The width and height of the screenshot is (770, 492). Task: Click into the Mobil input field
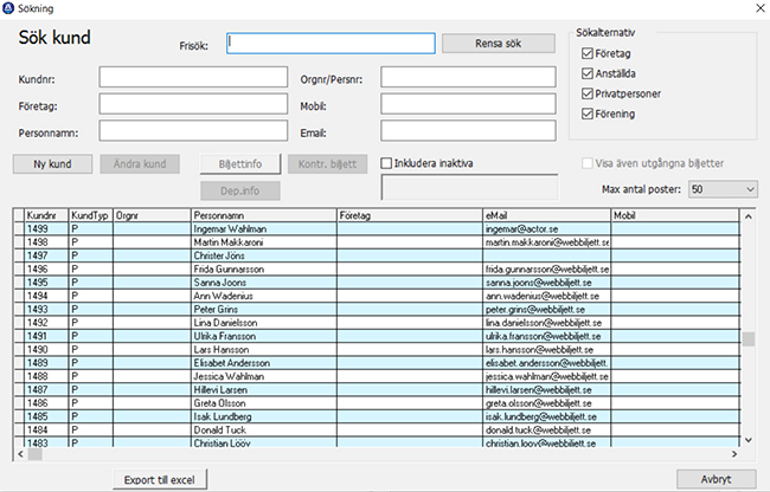coord(468,104)
